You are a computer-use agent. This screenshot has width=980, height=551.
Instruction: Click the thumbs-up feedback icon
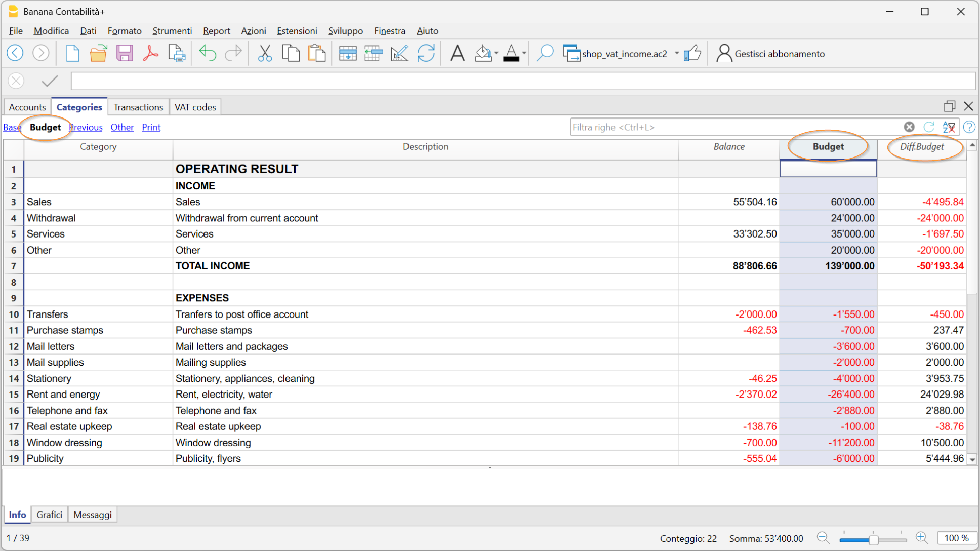(692, 53)
